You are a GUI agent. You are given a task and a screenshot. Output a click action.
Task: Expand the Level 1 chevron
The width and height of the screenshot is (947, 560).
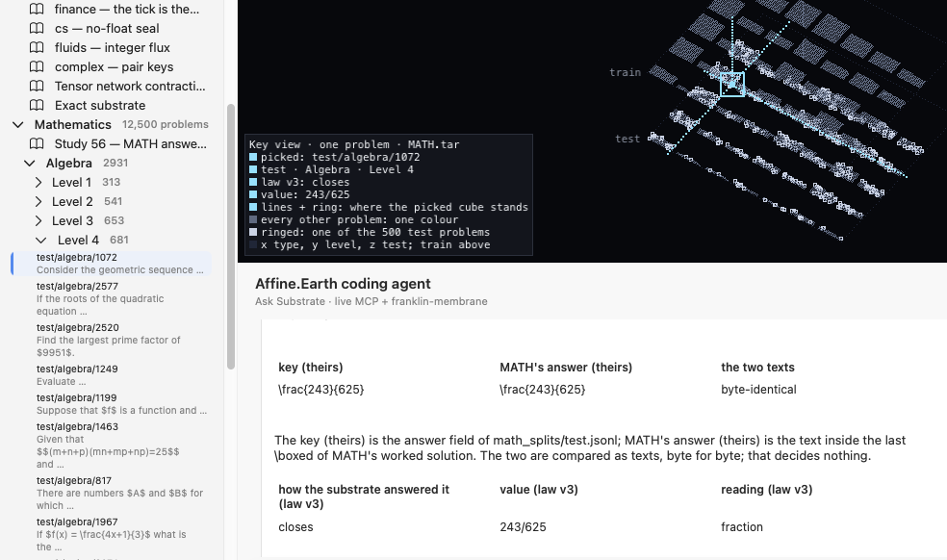[x=38, y=183]
